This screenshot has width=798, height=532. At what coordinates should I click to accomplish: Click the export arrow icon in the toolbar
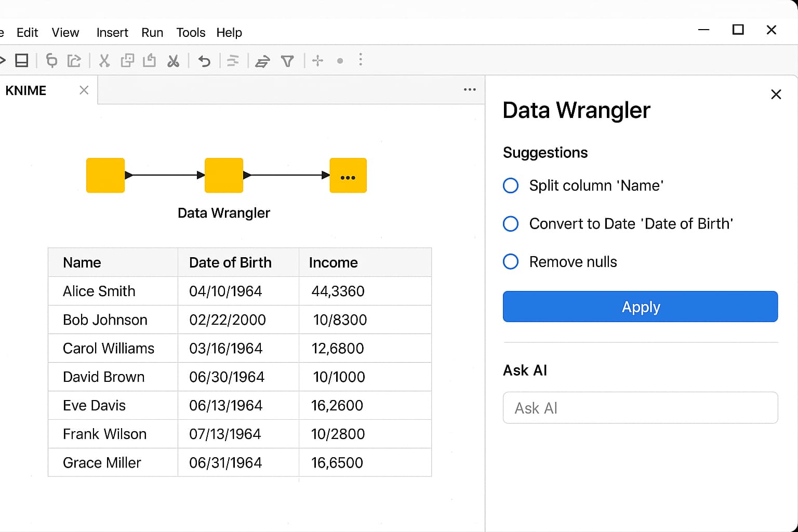pos(74,61)
